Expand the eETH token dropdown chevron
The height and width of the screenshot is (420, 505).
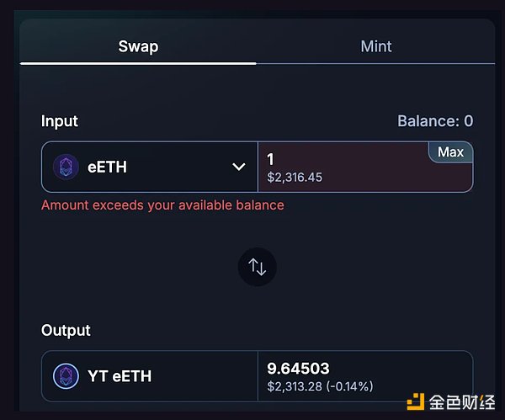point(238,167)
